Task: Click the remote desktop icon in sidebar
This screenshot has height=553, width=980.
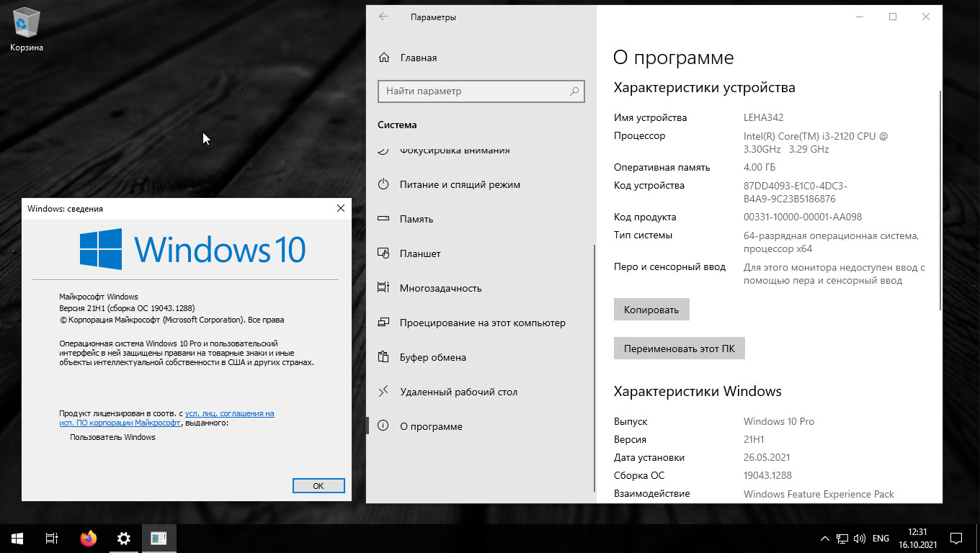Action: tap(383, 392)
